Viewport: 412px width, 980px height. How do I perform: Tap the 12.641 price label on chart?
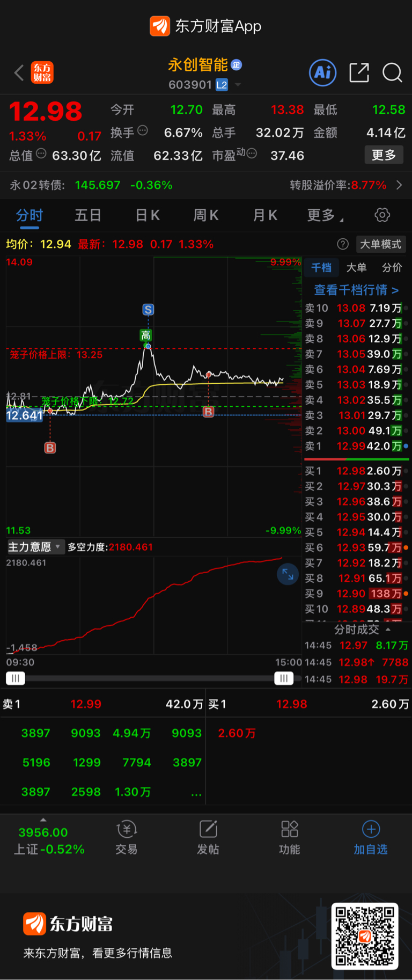(24, 415)
